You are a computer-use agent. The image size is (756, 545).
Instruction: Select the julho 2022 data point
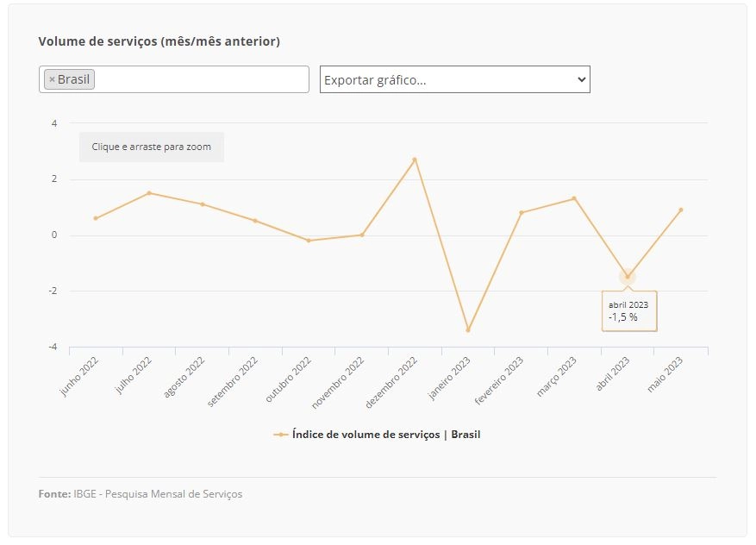tap(149, 193)
